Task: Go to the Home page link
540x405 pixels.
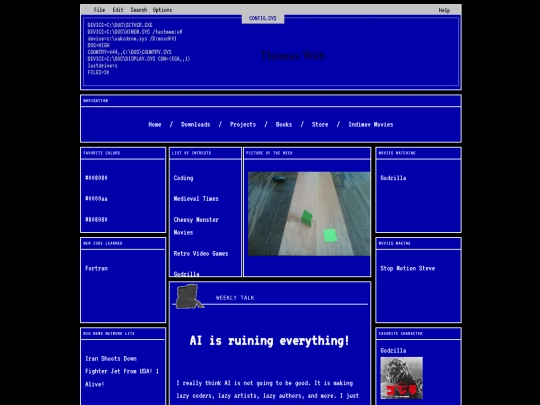Action: click(155, 125)
